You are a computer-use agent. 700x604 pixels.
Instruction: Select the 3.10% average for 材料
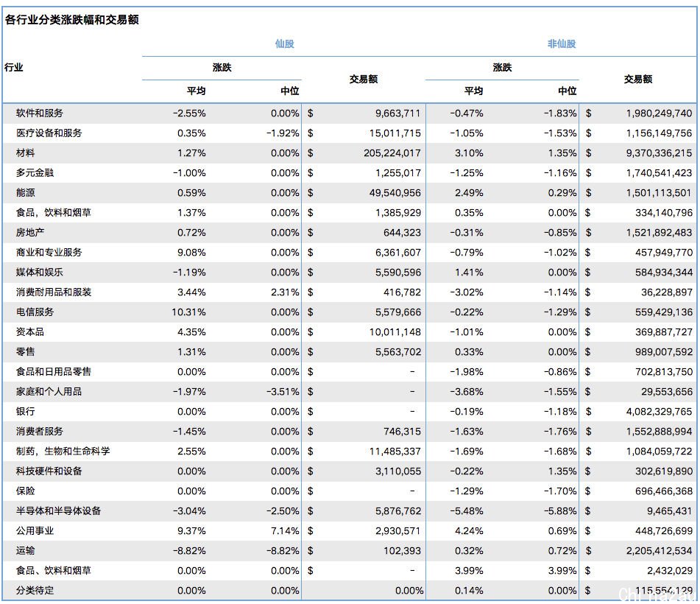tap(469, 152)
